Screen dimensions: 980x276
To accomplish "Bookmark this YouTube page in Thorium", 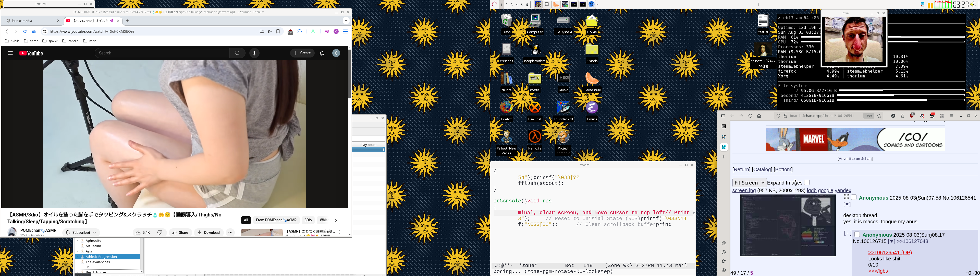I will pos(278,32).
